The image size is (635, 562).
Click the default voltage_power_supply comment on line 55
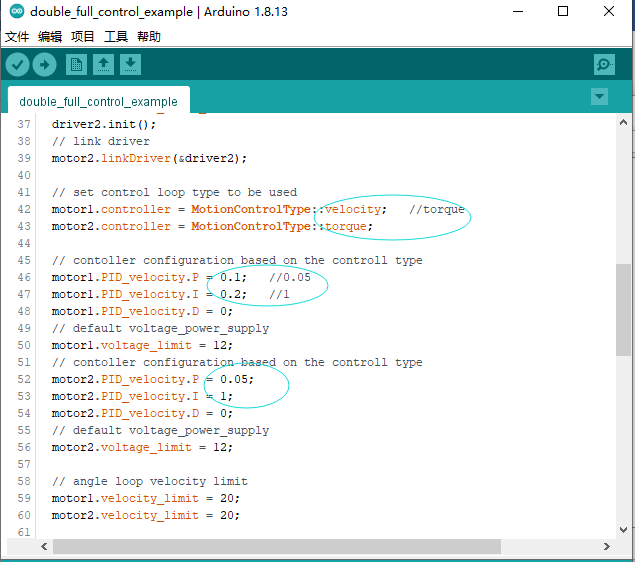click(x=160, y=430)
